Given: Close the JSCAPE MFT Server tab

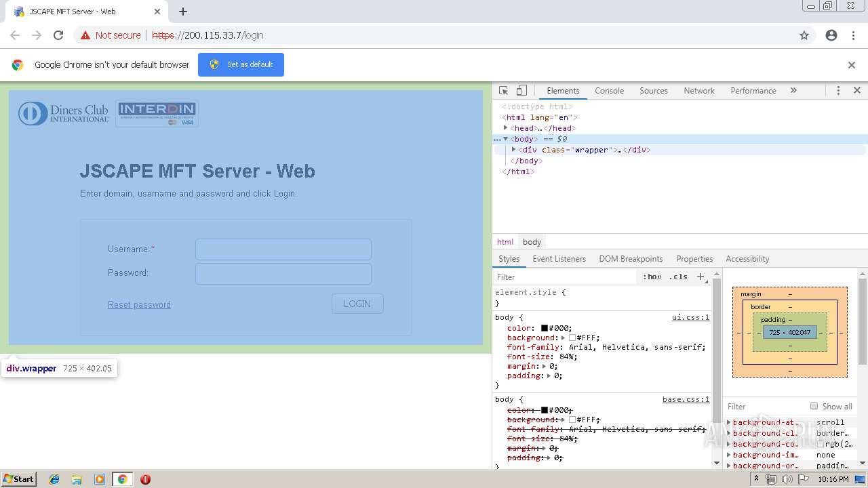Looking at the screenshot, I should [x=157, y=12].
